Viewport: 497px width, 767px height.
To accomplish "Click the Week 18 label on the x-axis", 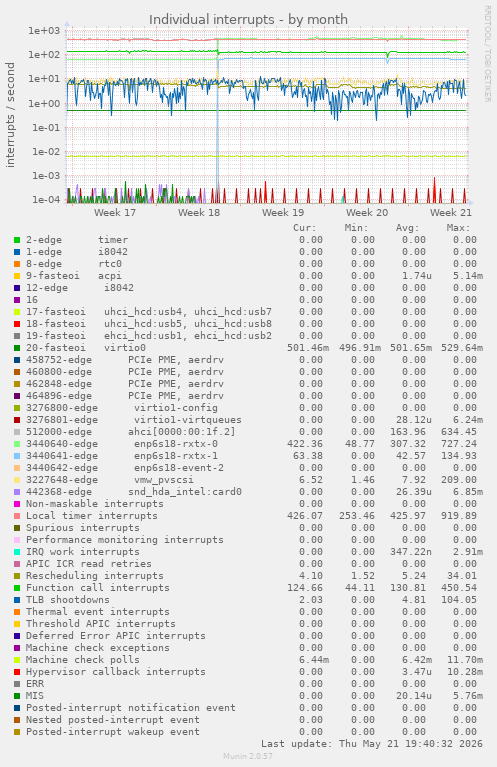I will point(199,213).
